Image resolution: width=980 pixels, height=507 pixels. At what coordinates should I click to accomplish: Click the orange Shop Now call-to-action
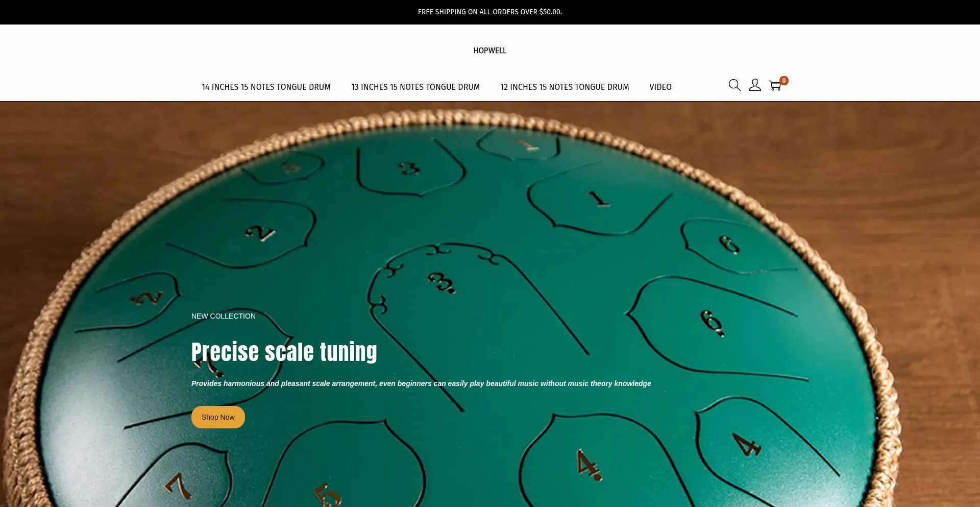[x=217, y=417]
